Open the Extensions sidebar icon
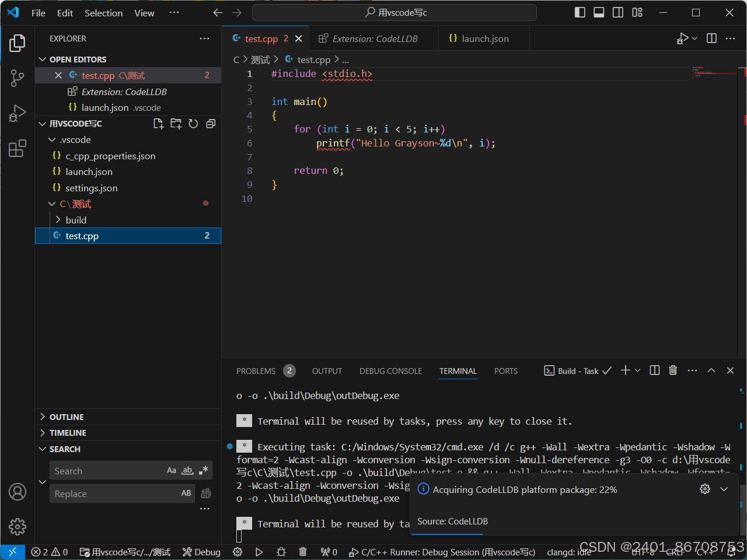Screen dimensions: 747x560 pyautogui.click(x=17, y=149)
